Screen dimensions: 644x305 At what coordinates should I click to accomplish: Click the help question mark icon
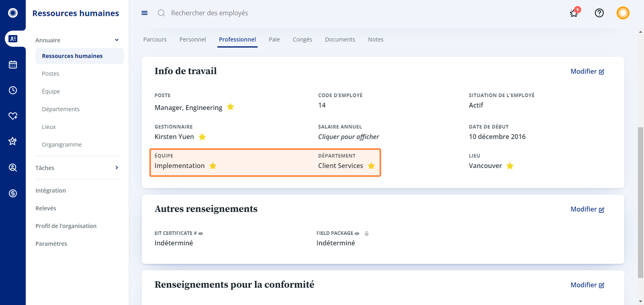coord(599,13)
